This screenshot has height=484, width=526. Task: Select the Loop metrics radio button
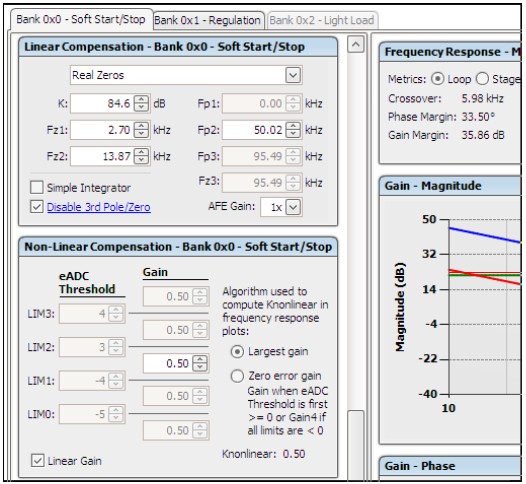(437, 79)
